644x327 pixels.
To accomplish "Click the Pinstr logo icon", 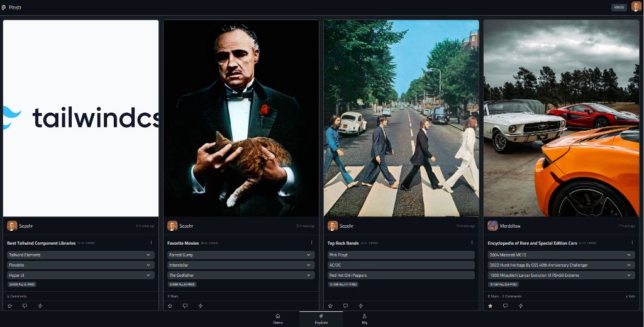I will (4, 8).
